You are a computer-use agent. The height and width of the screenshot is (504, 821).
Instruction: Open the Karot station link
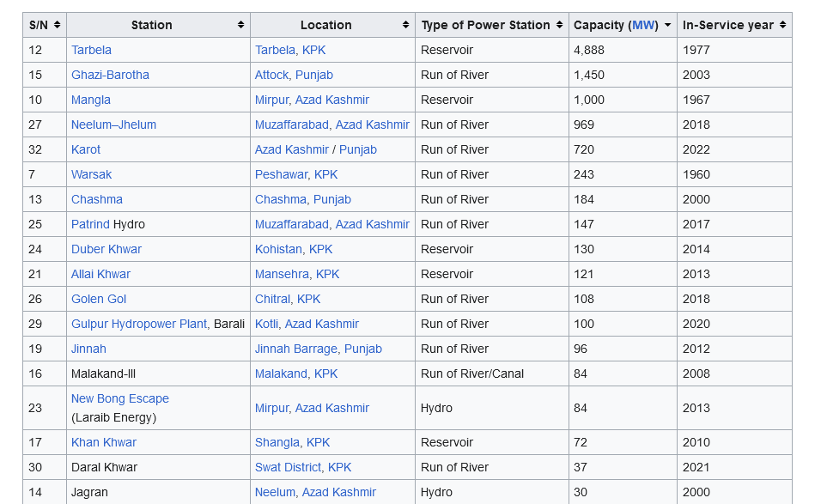tap(86, 149)
